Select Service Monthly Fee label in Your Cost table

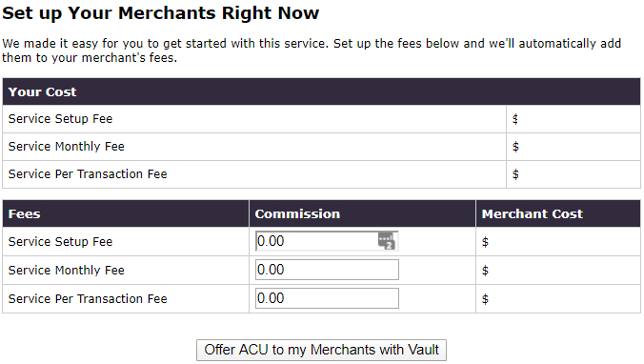[x=66, y=147]
